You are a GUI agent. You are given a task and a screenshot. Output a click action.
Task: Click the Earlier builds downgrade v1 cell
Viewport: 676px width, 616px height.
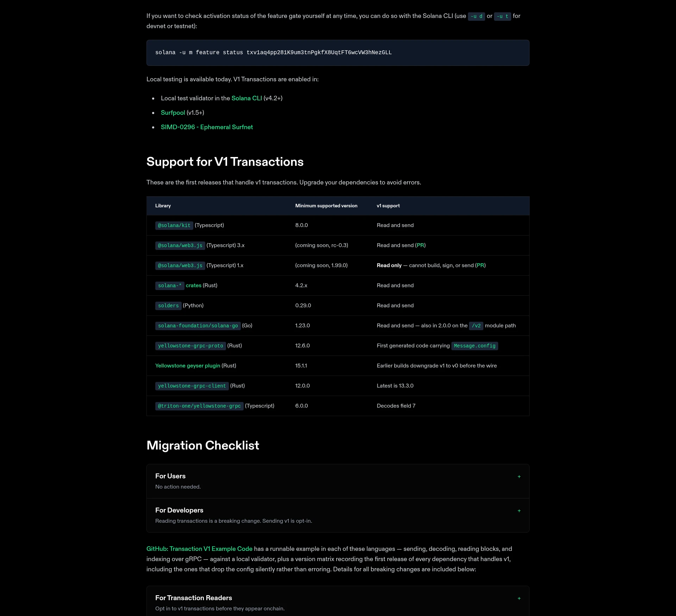pos(437,366)
